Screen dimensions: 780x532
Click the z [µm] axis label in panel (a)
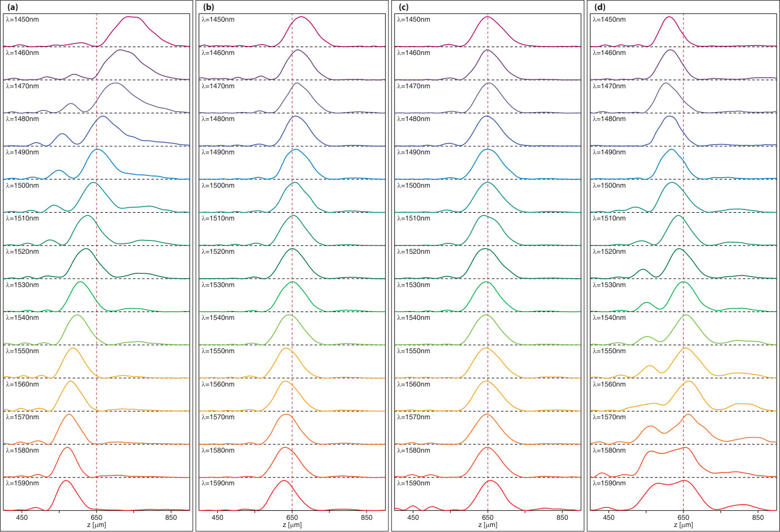pyautogui.click(x=97, y=525)
